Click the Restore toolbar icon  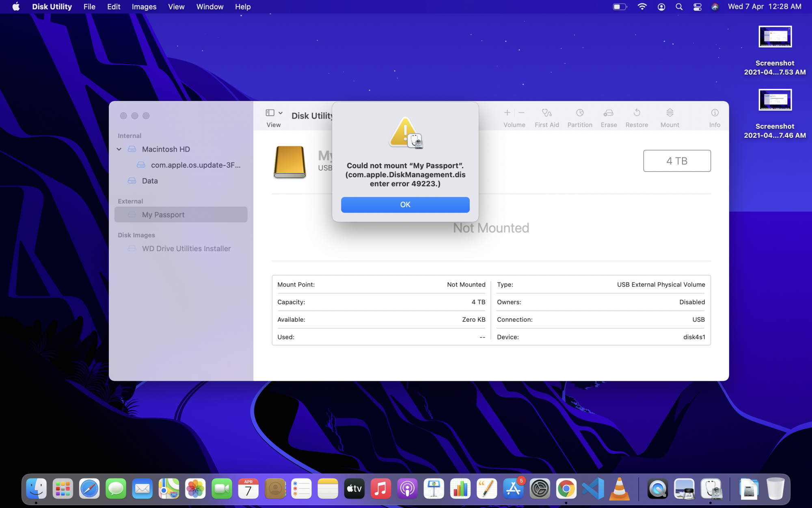pyautogui.click(x=636, y=113)
